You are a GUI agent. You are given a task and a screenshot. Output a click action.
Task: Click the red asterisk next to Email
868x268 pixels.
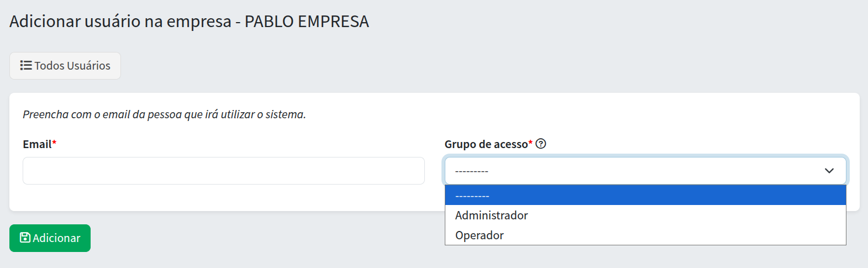coord(54,144)
